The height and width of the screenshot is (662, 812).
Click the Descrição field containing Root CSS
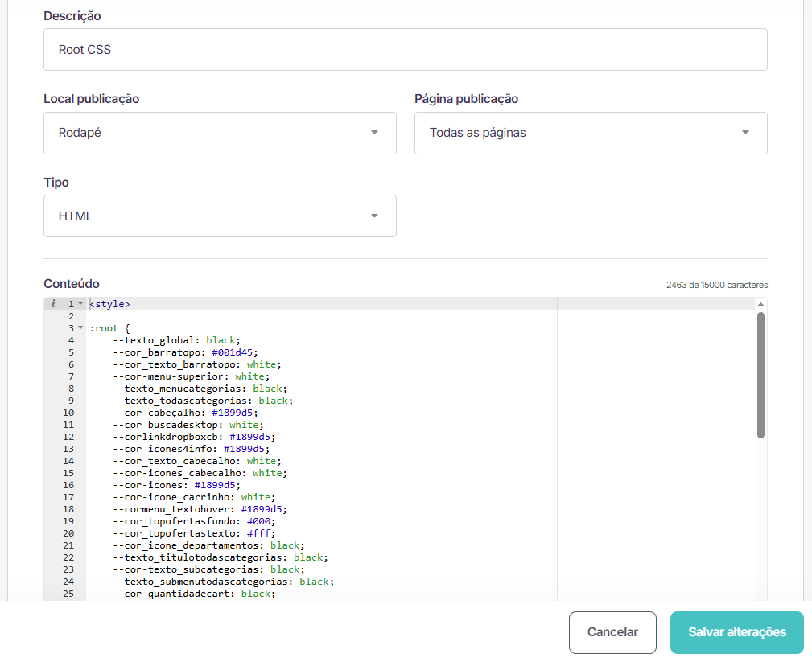405,50
